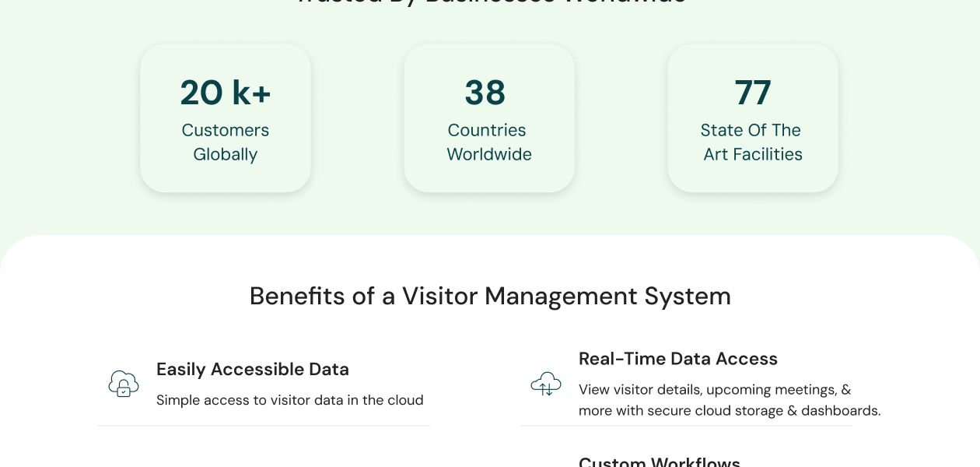The height and width of the screenshot is (467, 980).
Task: Click "Art Facilities" line in the third card
Action: (x=753, y=154)
